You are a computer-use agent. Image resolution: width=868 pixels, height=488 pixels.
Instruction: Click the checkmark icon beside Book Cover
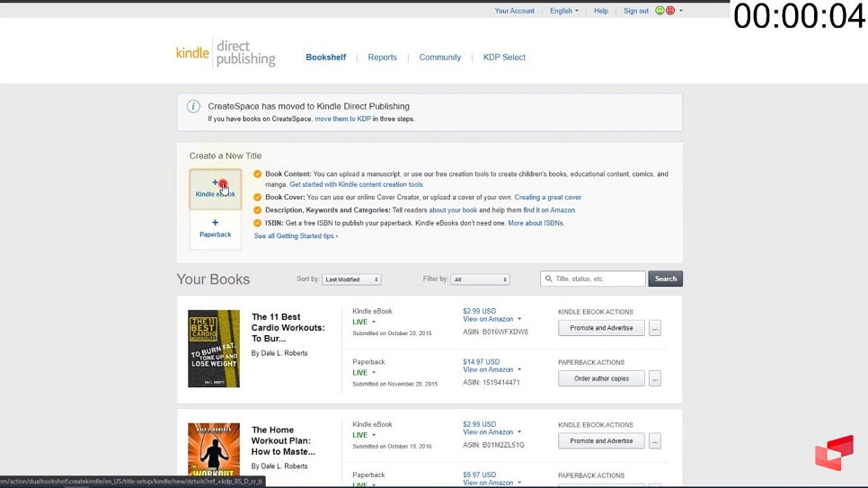pyautogui.click(x=257, y=197)
